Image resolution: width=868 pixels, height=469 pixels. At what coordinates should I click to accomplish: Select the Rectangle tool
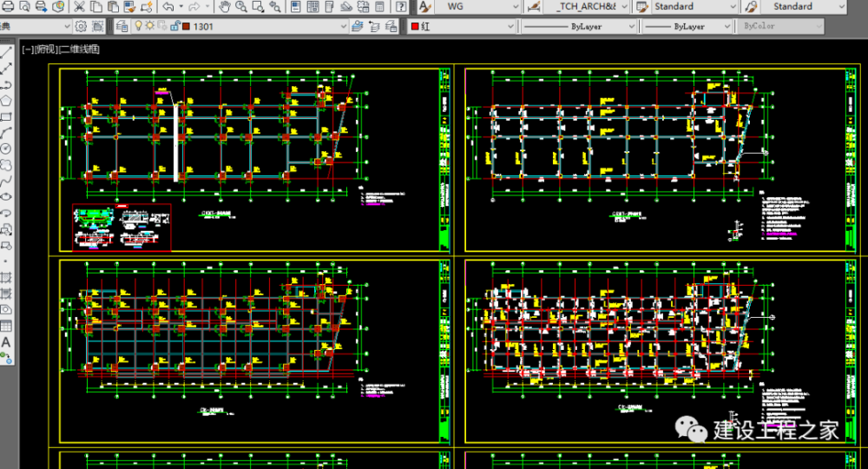pyautogui.click(x=6, y=117)
